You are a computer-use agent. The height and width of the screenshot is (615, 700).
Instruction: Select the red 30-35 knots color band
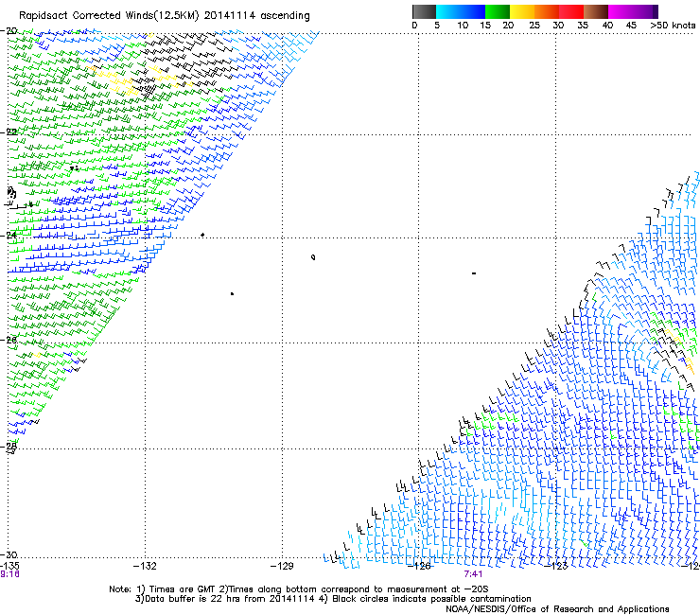(x=571, y=11)
